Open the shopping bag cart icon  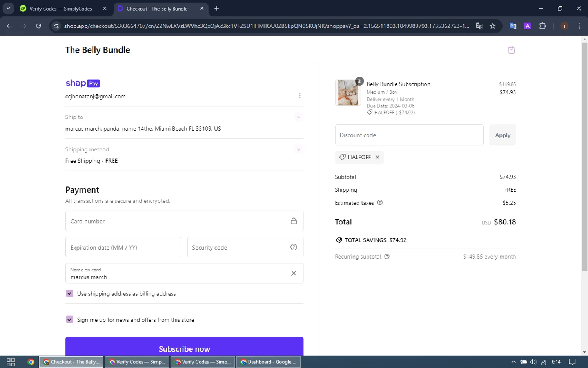pyautogui.click(x=511, y=50)
